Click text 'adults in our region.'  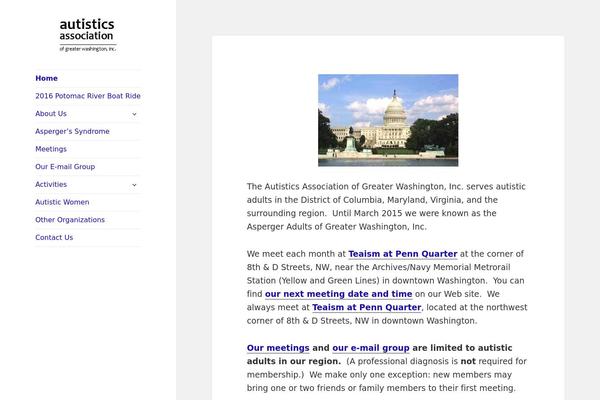[x=293, y=361]
